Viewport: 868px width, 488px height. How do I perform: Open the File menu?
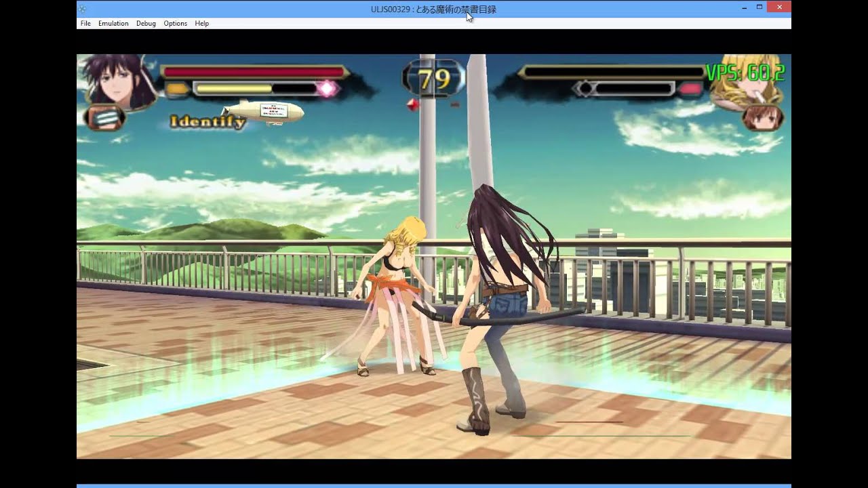pos(85,23)
